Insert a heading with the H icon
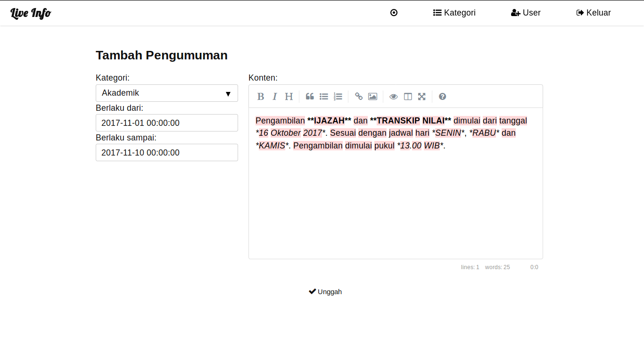This screenshot has width=644, height=362. point(289,97)
